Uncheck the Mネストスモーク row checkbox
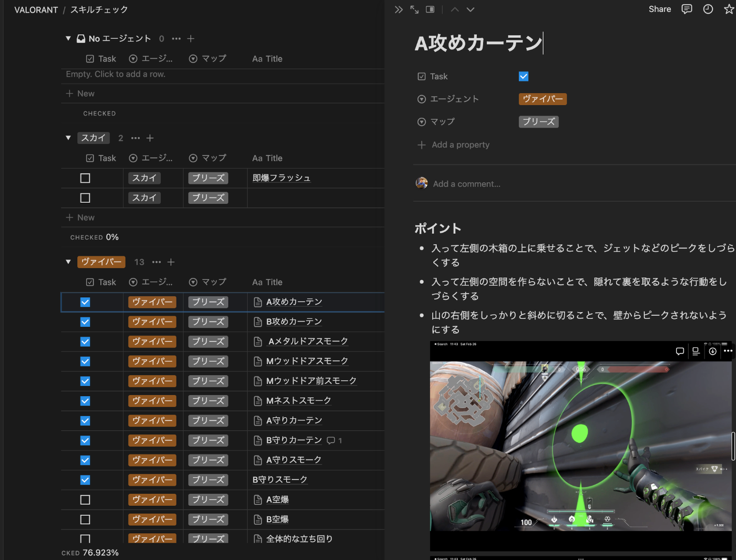 85,401
